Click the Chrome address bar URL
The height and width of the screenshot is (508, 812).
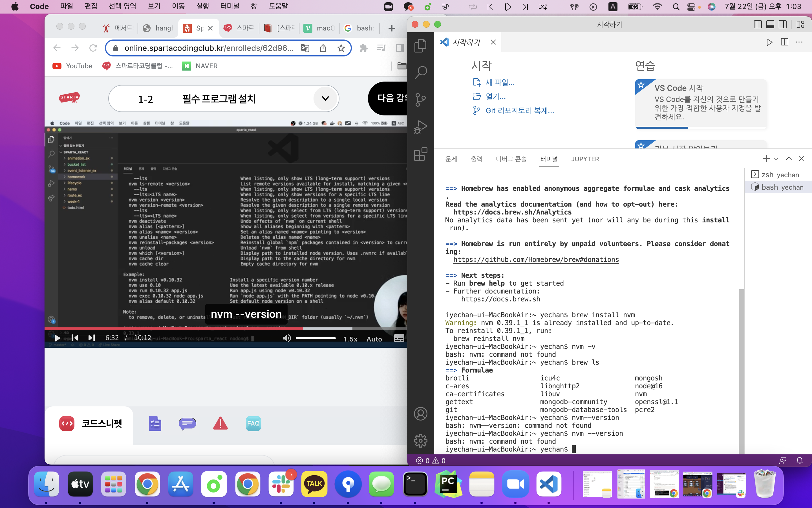click(209, 48)
